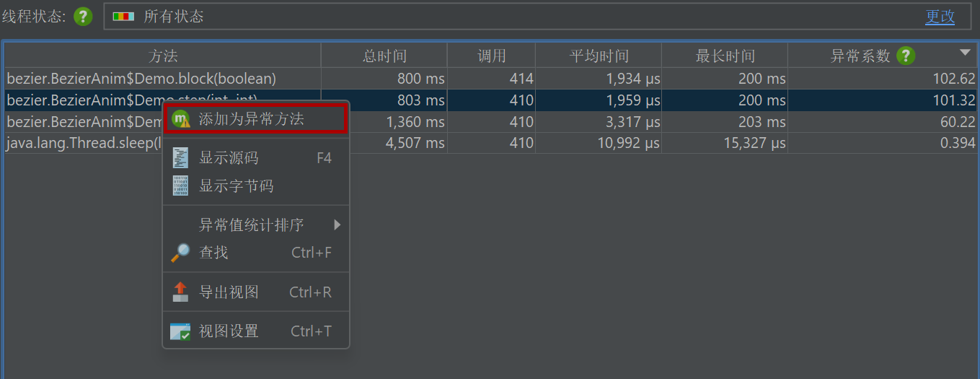The width and height of the screenshot is (980, 379).
Task: Sort by the 方法 column header
Action: point(163,56)
